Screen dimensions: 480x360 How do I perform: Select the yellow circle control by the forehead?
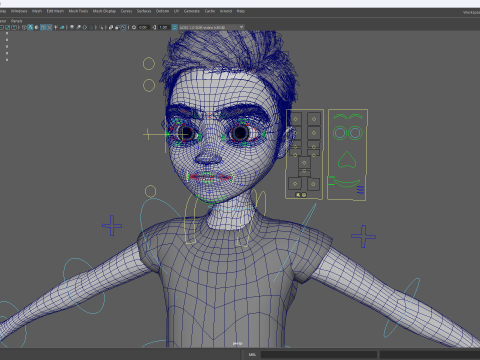coord(149,85)
